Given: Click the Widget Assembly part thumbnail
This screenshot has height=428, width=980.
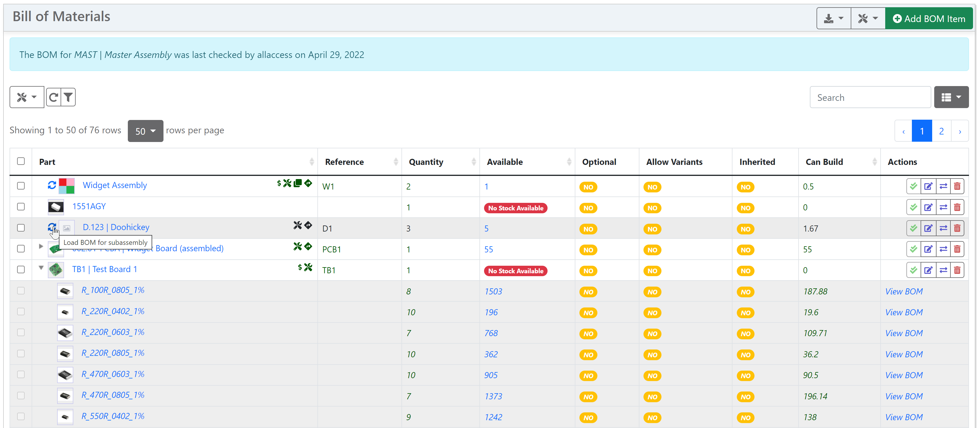Looking at the screenshot, I should point(67,186).
